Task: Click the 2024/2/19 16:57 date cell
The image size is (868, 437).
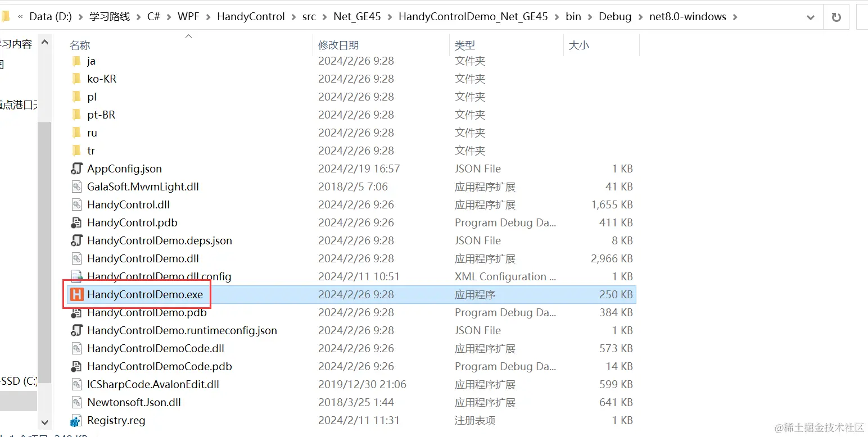Action: pyautogui.click(x=359, y=169)
